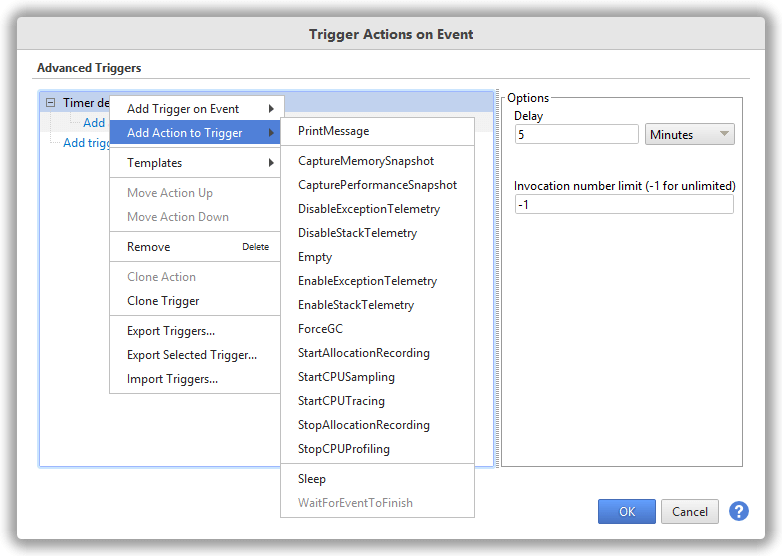Expand Add Trigger on Event submenu
Viewport: 782px width, 556px height.
197,109
